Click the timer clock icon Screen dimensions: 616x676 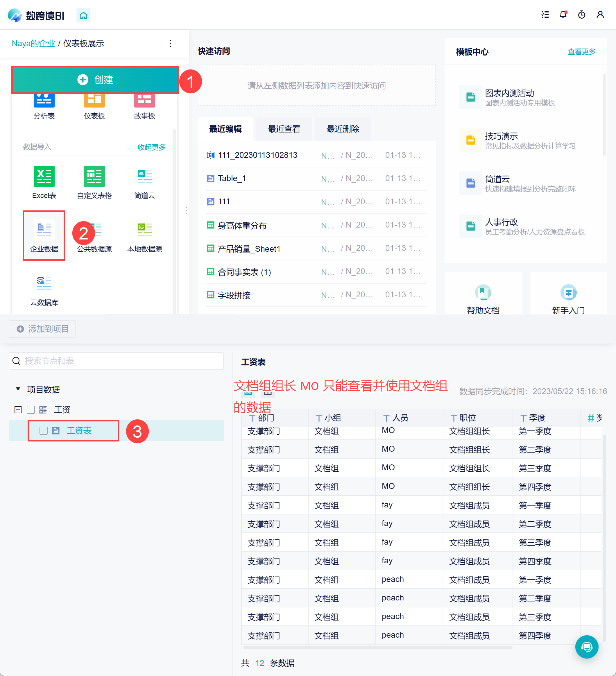(581, 15)
